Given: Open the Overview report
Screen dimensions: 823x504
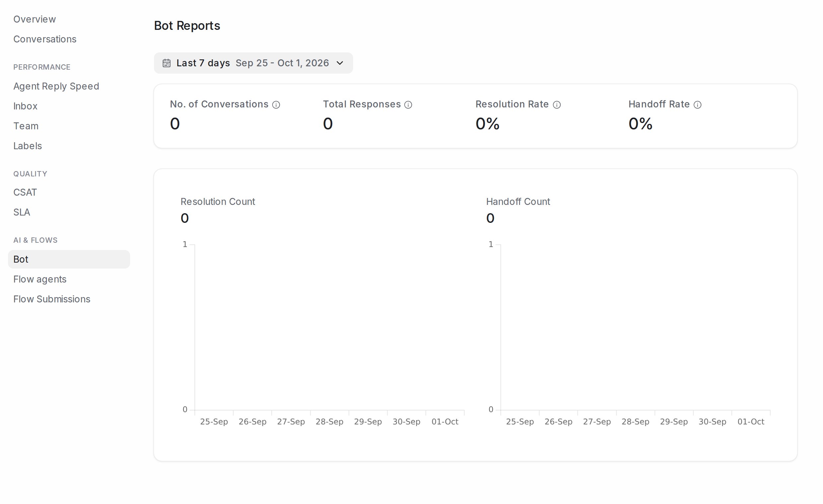Looking at the screenshot, I should tap(35, 19).
